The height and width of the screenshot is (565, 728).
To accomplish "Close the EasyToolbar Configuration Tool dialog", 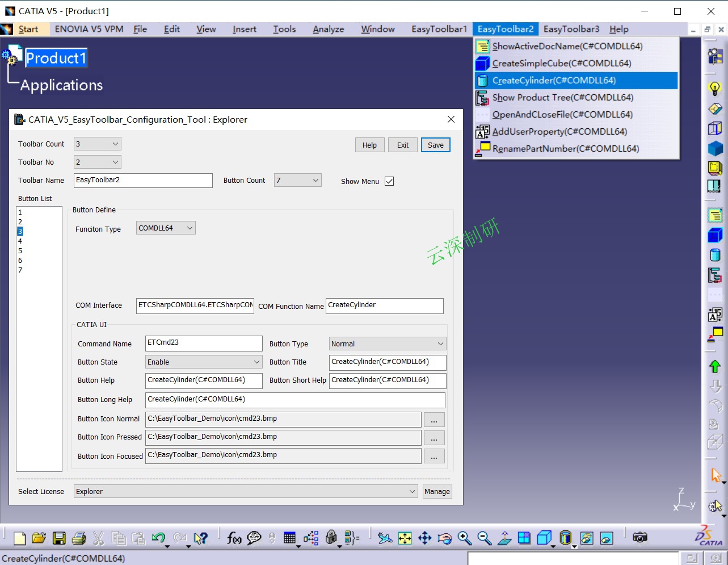I will coord(451,119).
